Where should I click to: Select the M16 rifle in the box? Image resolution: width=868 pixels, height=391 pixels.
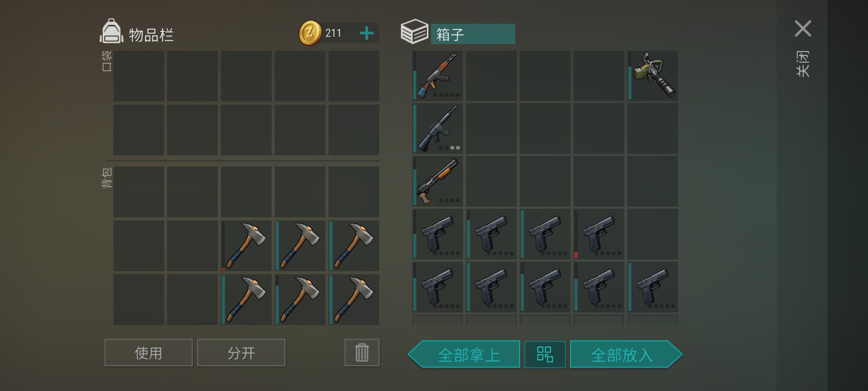438,128
